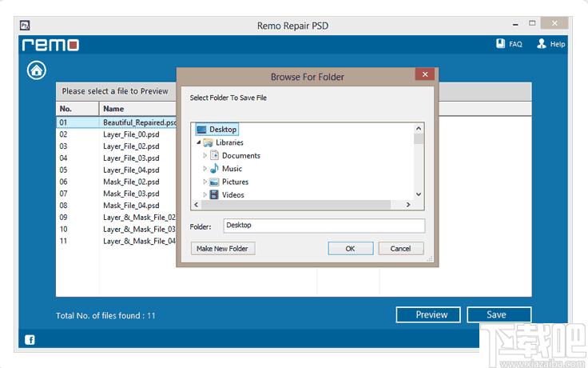Maximize the Remo Repair PSD window
The width and height of the screenshot is (588, 368).
(x=532, y=23)
